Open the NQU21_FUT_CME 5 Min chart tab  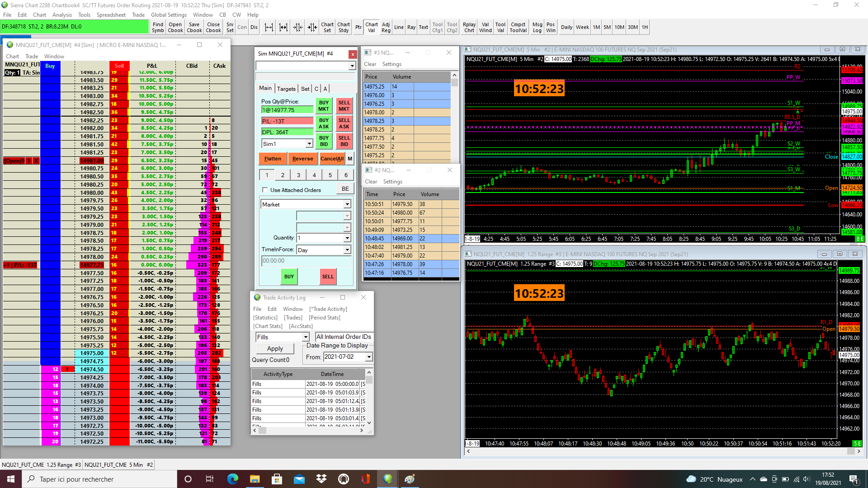pyautogui.click(x=118, y=465)
